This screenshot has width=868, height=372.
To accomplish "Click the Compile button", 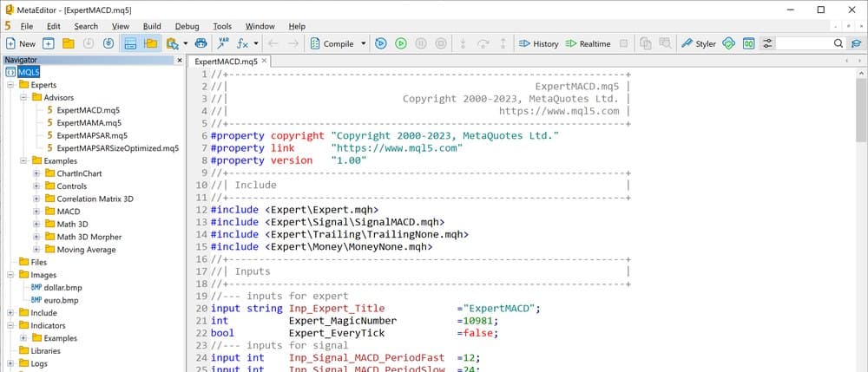I will 332,43.
